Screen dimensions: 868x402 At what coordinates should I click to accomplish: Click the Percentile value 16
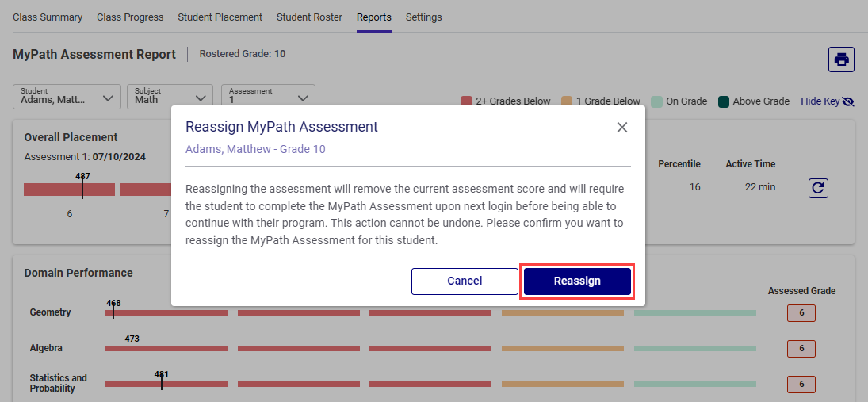694,187
